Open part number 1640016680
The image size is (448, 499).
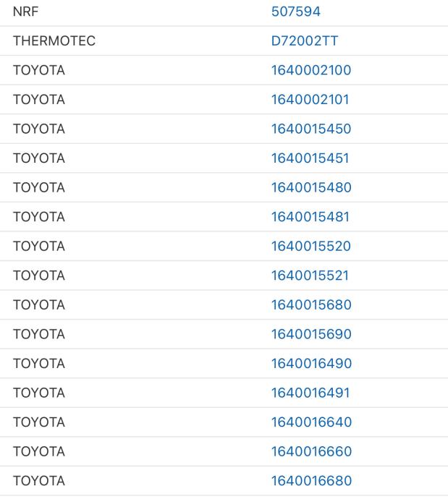pos(311,480)
